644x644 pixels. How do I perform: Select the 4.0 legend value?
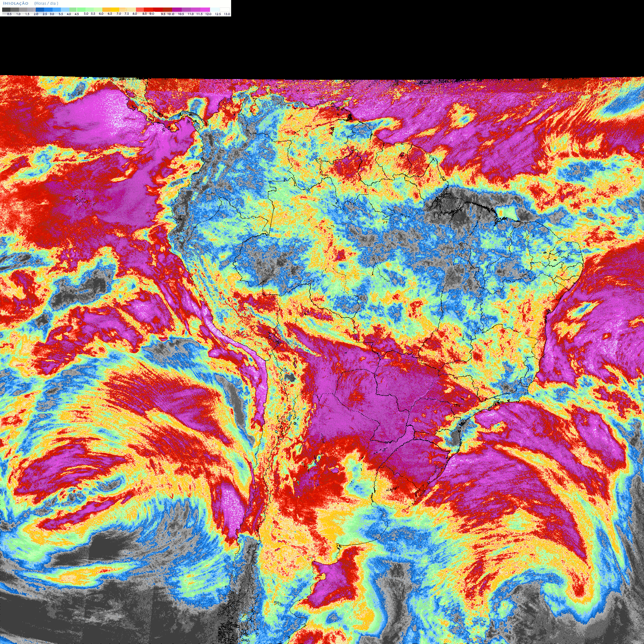coord(69,14)
